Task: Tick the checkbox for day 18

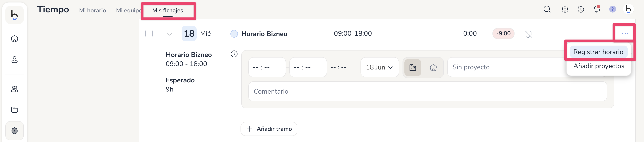Action: 149,33
